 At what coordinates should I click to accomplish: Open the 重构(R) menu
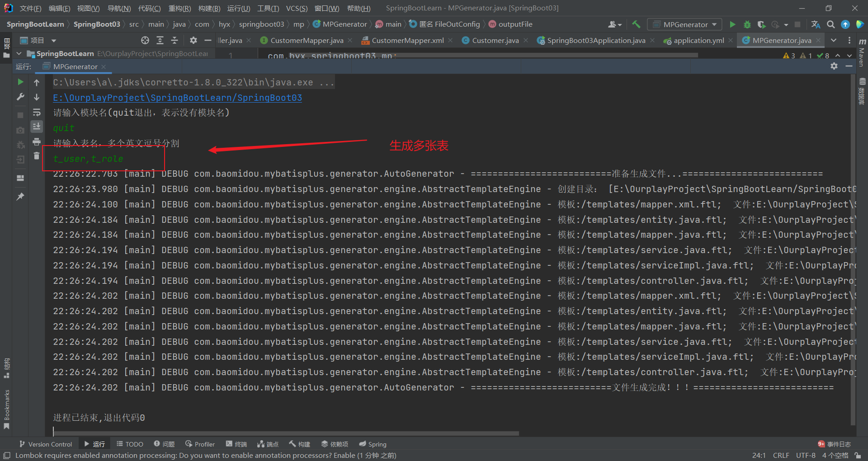pos(179,8)
